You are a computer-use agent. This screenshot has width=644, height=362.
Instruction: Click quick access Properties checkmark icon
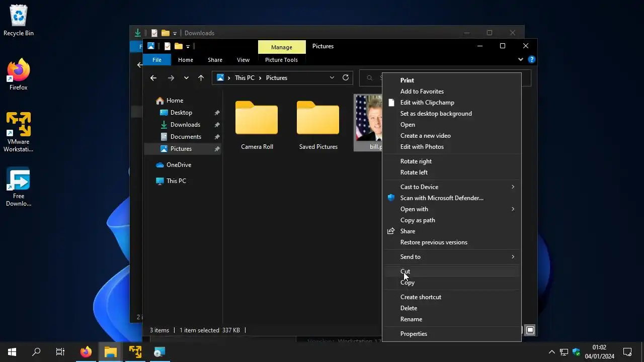pos(167,46)
